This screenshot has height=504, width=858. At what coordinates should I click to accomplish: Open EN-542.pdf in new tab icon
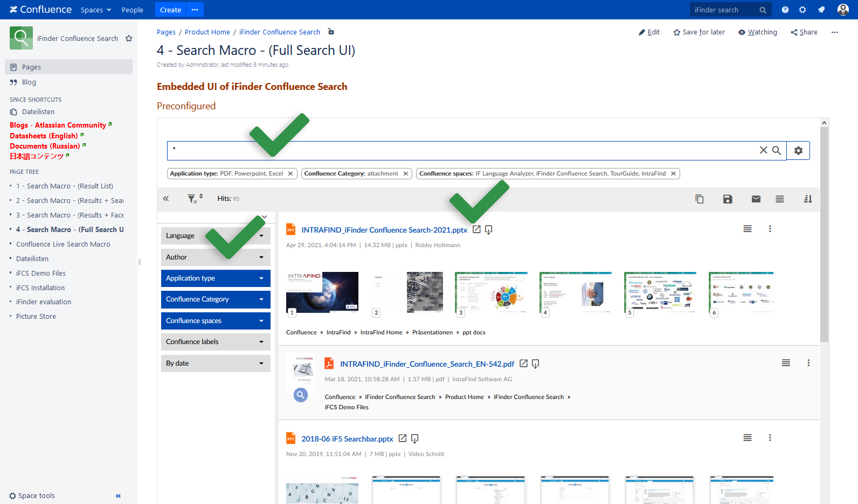click(x=523, y=363)
